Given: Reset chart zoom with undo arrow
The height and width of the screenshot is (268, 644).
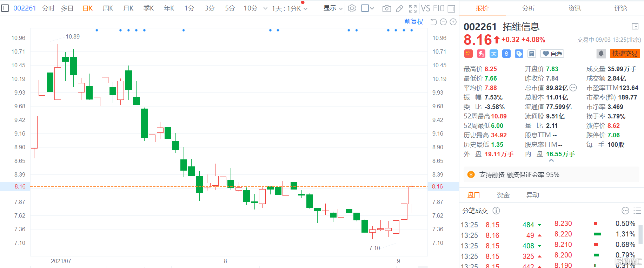Looking at the screenshot, I should point(433,22).
